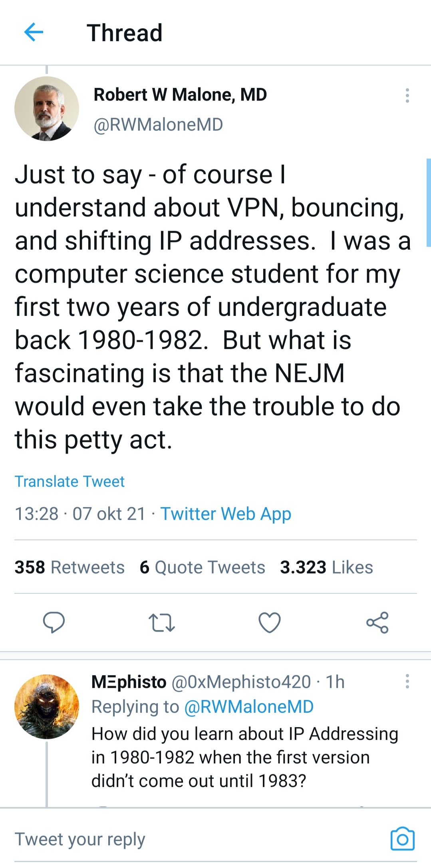View the 6 Quote Tweets
Image resolution: width=431 pixels, height=868 pixels.
pyautogui.click(x=202, y=567)
